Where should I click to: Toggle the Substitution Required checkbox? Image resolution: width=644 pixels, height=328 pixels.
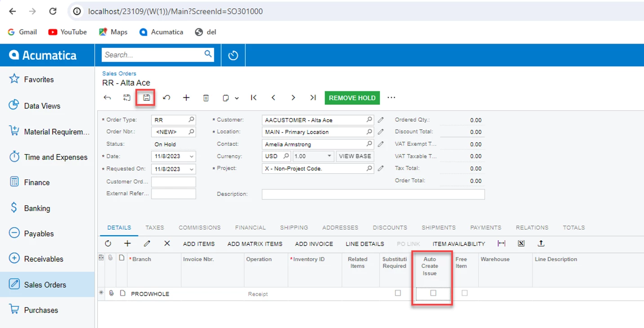click(x=398, y=293)
